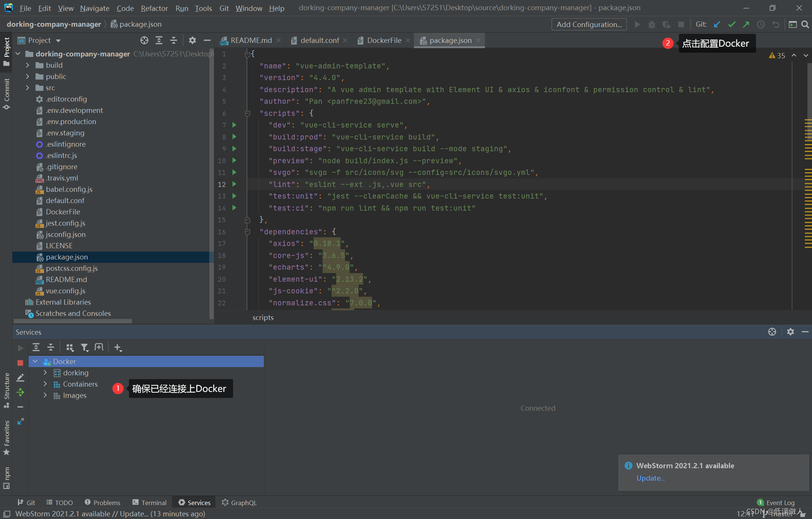This screenshot has width=812, height=519.
Task: Click the Project tree horizontal scrollbar
Action: click(73, 321)
